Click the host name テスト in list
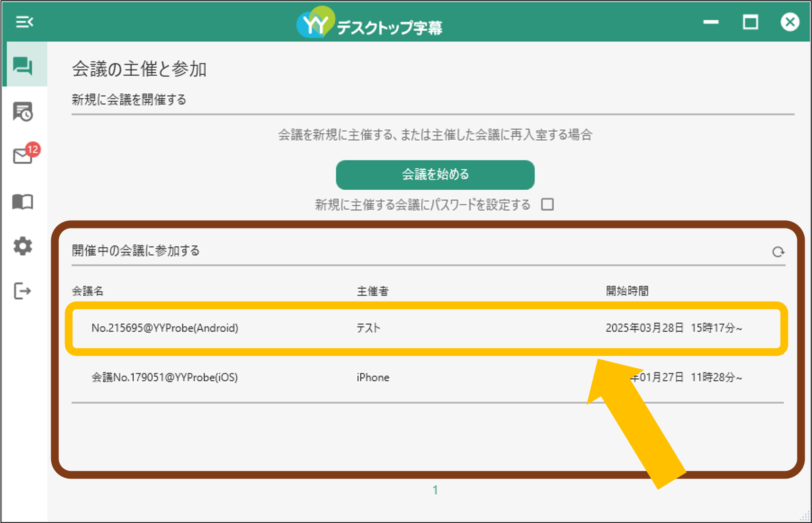The width and height of the screenshot is (812, 523). 368,328
